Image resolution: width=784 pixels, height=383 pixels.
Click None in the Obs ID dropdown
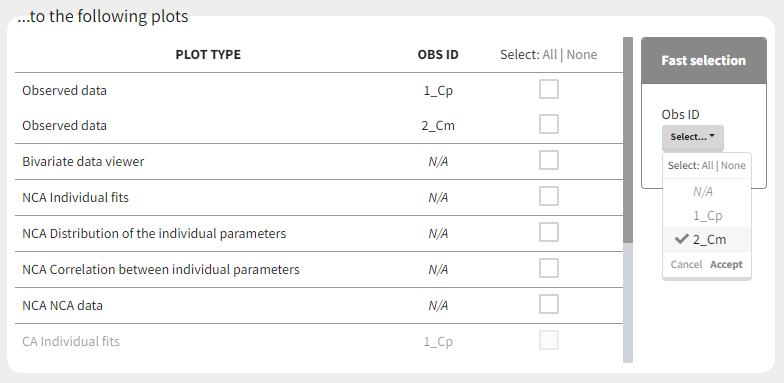(733, 166)
